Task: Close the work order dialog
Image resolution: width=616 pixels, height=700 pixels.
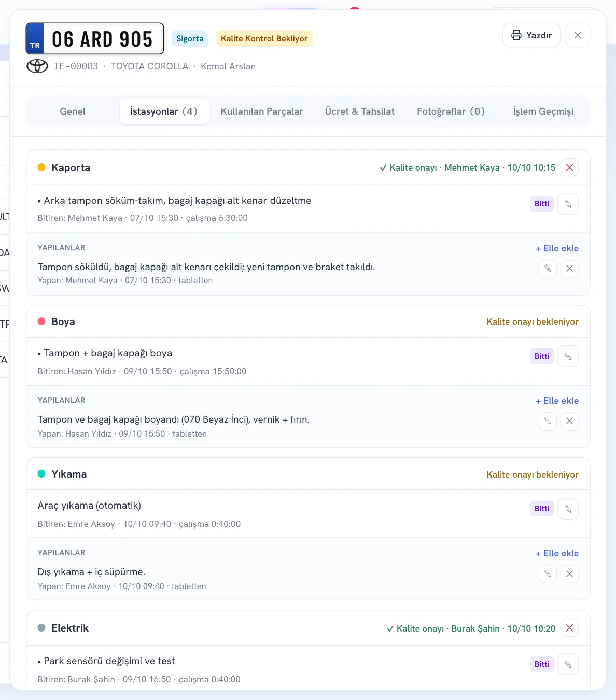Action: [x=578, y=35]
